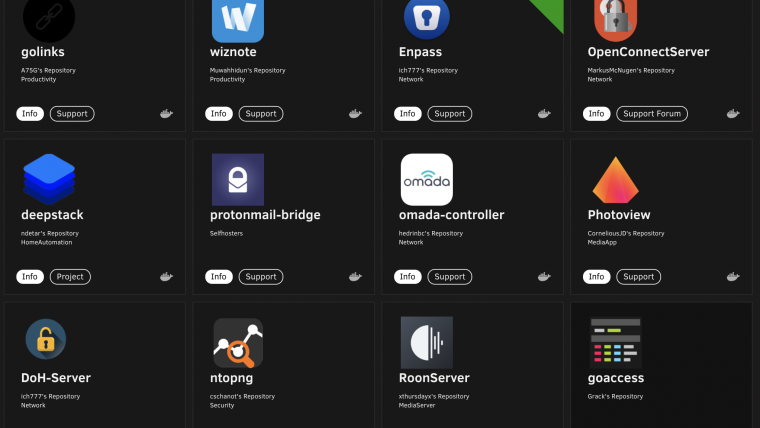Open Support for golinks
Image resolution: width=760 pixels, height=428 pixels.
pyautogui.click(x=72, y=114)
